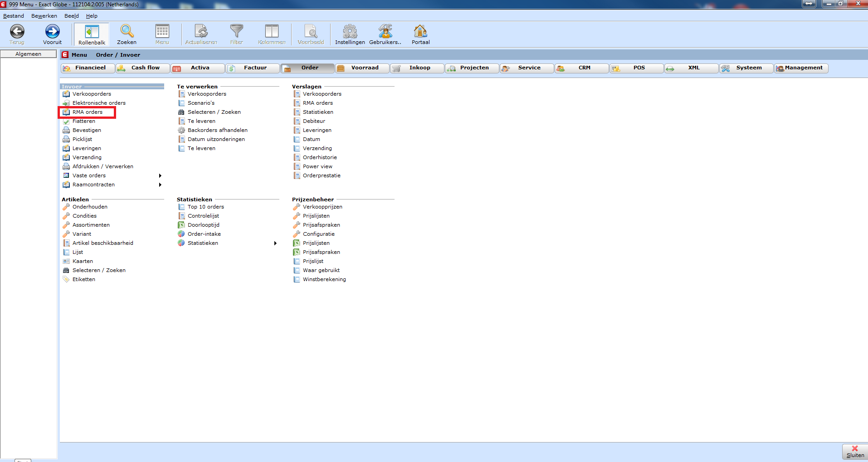
Task: Open Picklijst entry
Action: tap(82, 139)
